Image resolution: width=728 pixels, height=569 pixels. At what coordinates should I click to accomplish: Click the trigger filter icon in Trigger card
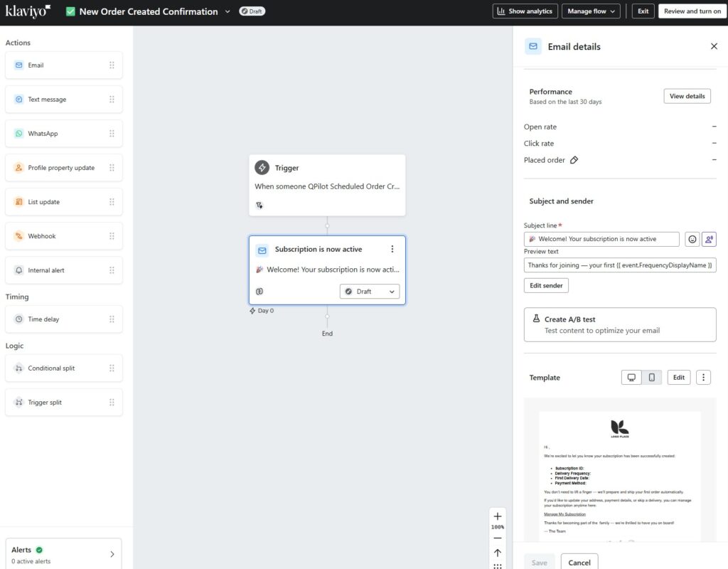[259, 205]
